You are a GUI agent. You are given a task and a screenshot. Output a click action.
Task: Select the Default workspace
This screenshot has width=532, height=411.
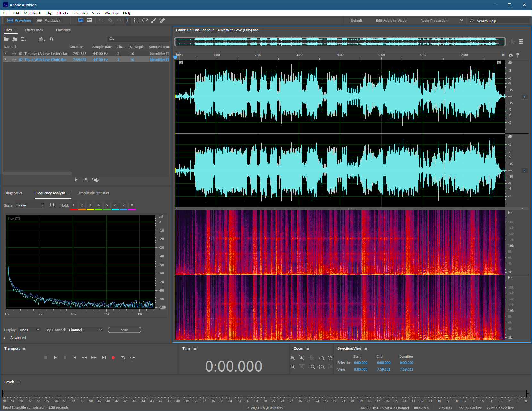(356, 21)
